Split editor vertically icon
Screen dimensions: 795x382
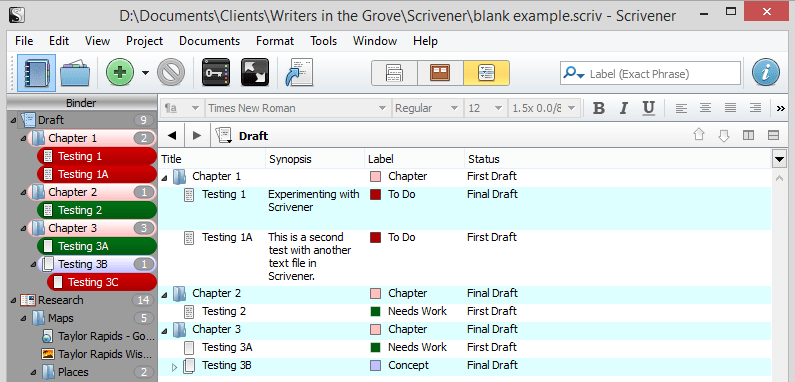[748, 135]
